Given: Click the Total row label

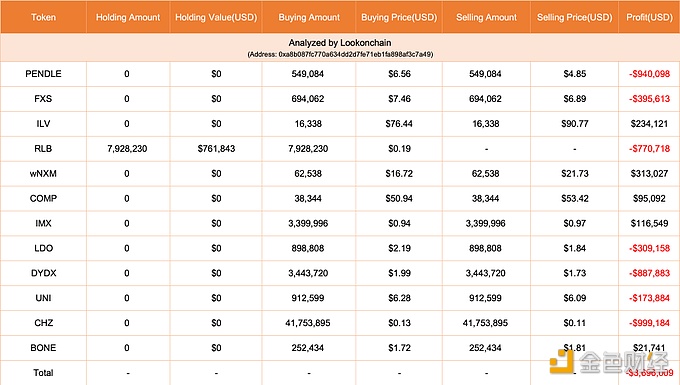Looking at the screenshot, I should (x=43, y=373).
